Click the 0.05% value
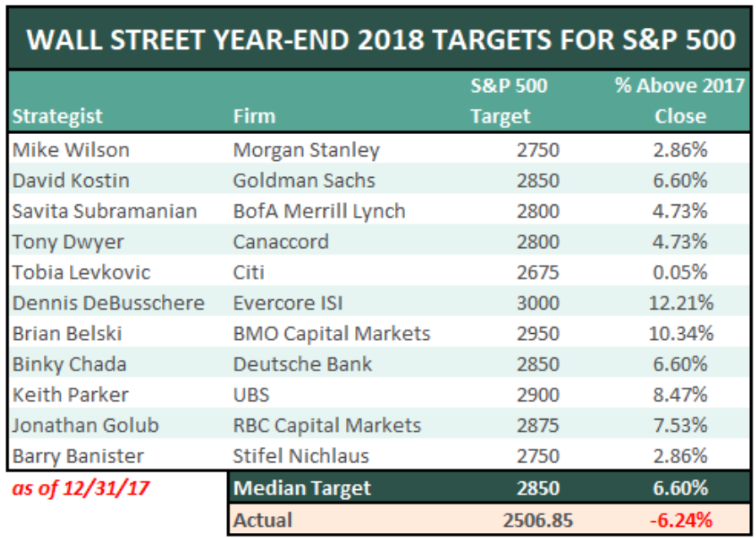This screenshot has width=756, height=538. pyautogui.click(x=680, y=272)
